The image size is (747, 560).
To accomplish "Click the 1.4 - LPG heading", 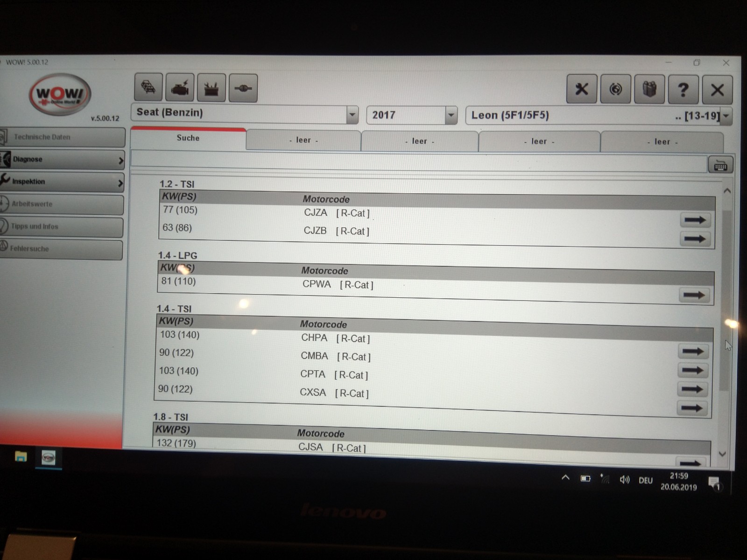I will click(x=177, y=255).
